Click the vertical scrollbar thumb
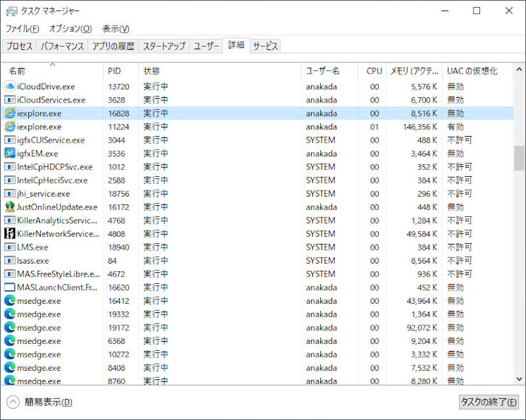 (519, 158)
